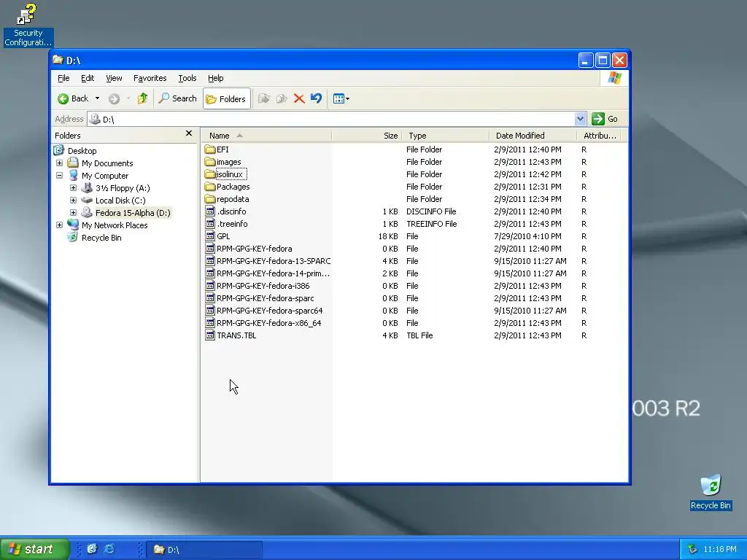
Task: Click the TREEINFO File type cell
Action: 432,224
